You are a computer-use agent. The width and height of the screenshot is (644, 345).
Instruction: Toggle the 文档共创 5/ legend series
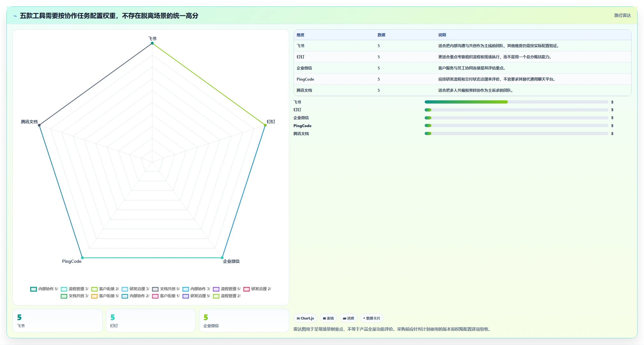[166, 289]
